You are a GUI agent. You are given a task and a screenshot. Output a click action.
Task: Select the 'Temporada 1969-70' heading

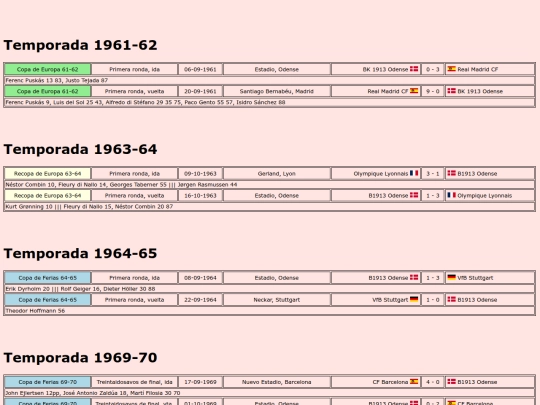pyautogui.click(x=80, y=357)
